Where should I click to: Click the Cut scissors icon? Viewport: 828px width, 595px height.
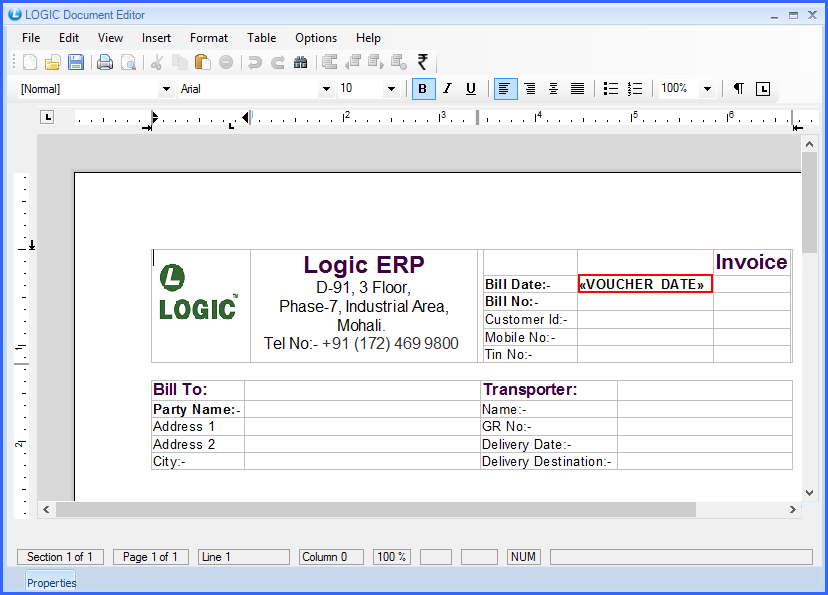click(x=156, y=62)
